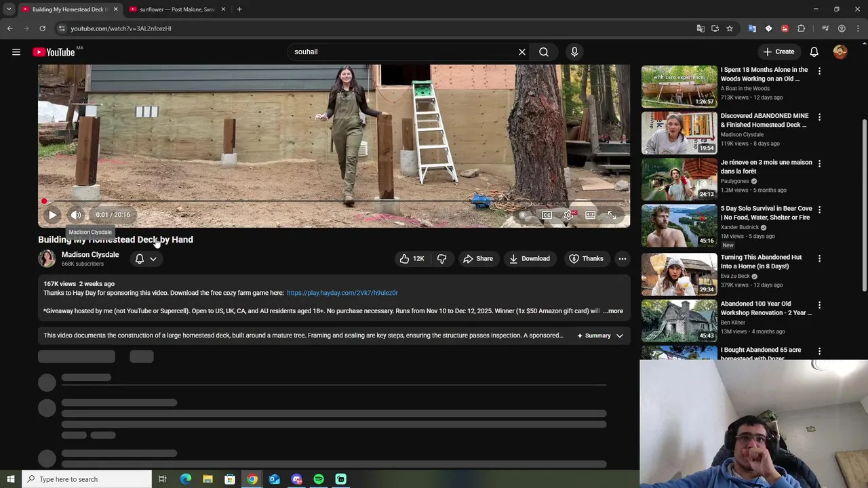This screenshot has width=868, height=488.
Task: Click the Windows taskbar search box
Action: click(x=86, y=479)
